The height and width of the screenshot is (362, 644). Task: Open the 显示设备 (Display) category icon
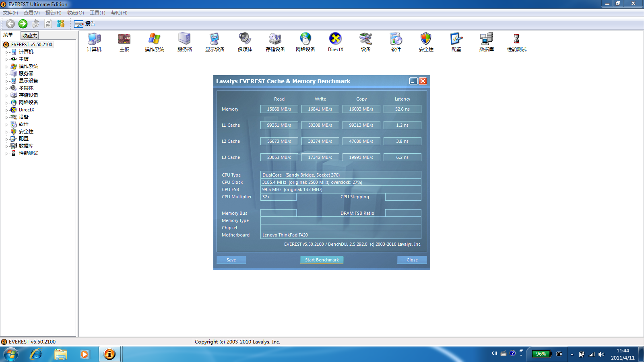[215, 42]
